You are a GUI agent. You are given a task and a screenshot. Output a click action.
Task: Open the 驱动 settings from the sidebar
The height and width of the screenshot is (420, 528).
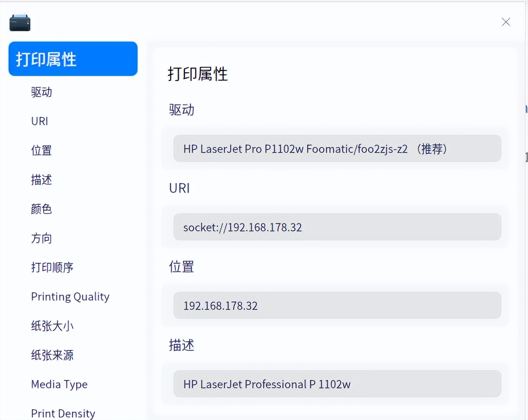pyautogui.click(x=42, y=92)
